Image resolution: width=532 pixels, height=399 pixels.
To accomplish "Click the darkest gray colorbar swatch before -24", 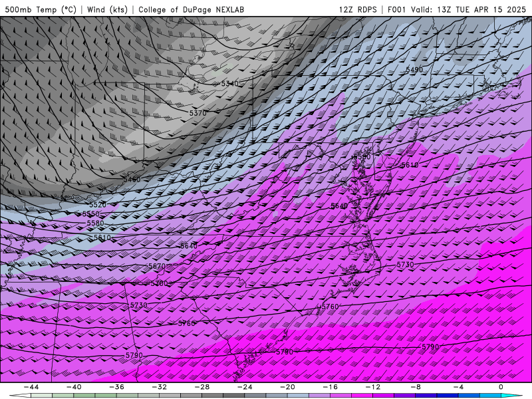I will click(234, 396).
